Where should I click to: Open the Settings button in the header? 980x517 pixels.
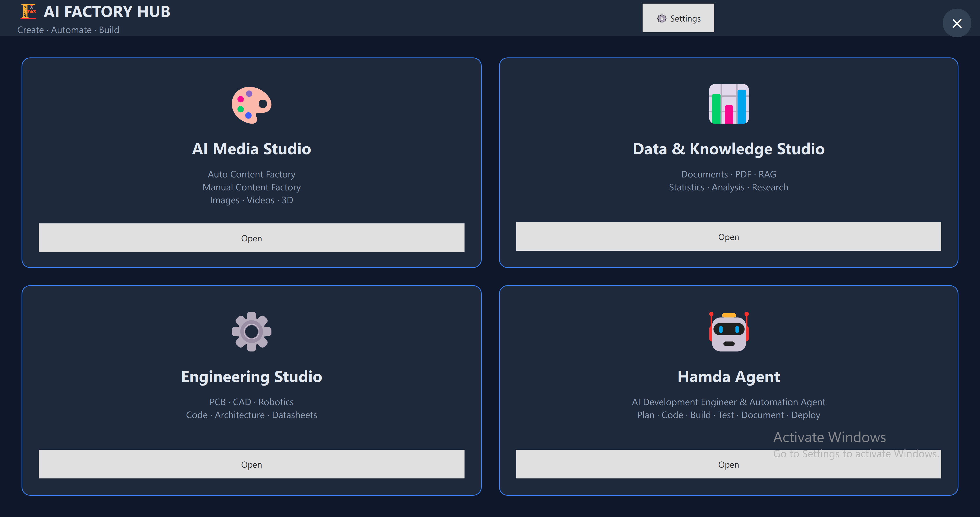(x=678, y=18)
